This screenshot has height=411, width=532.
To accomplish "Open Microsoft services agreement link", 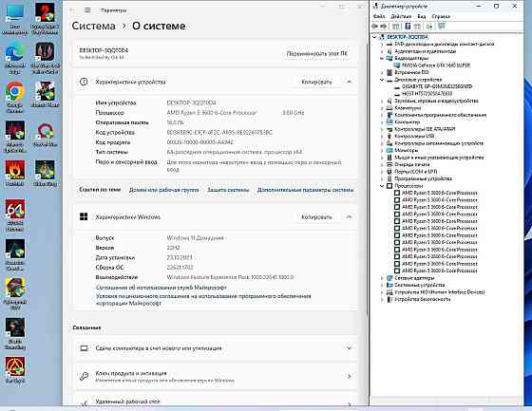I will pos(161,288).
